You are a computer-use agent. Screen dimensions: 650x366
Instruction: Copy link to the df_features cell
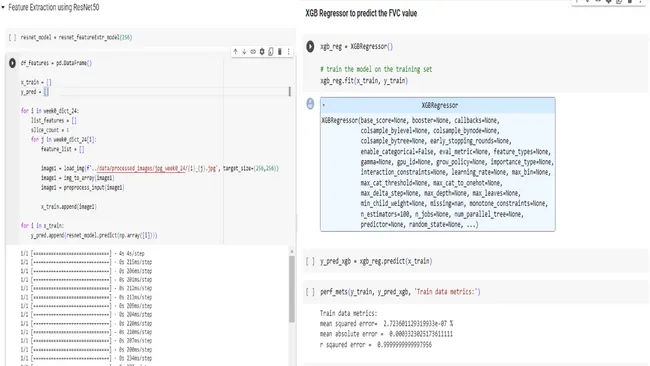pos(253,52)
